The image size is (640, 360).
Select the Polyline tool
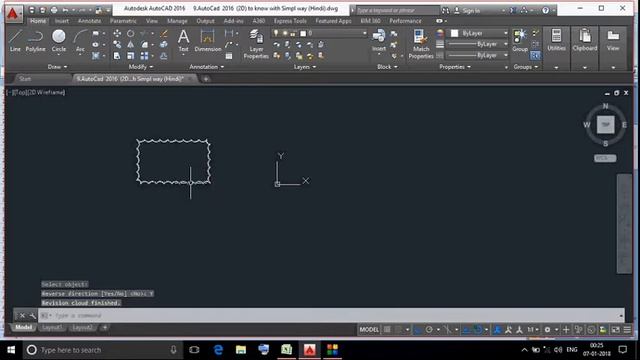[x=36, y=40]
